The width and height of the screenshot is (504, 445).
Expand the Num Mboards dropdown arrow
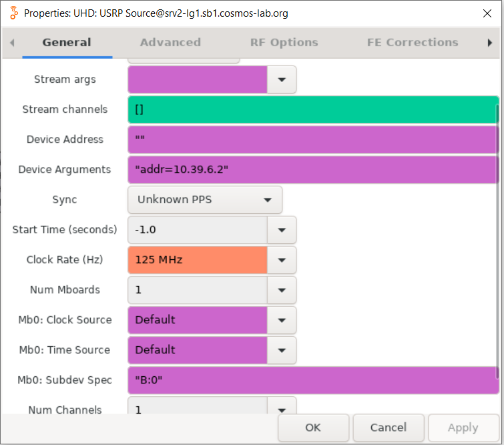(282, 290)
